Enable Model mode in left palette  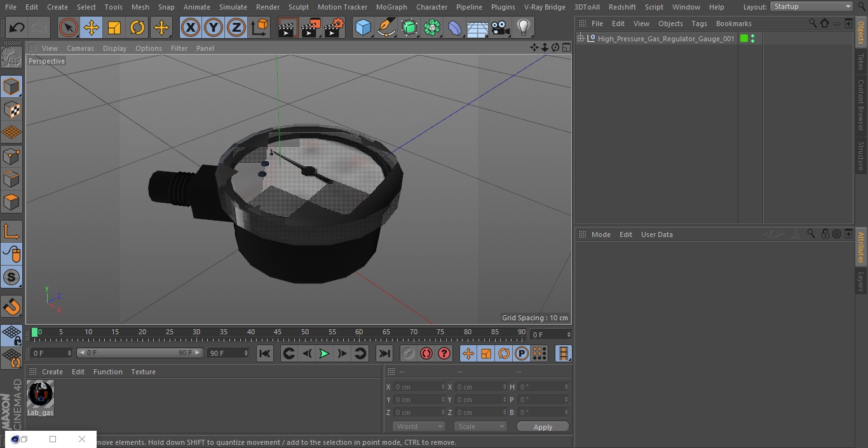11,86
